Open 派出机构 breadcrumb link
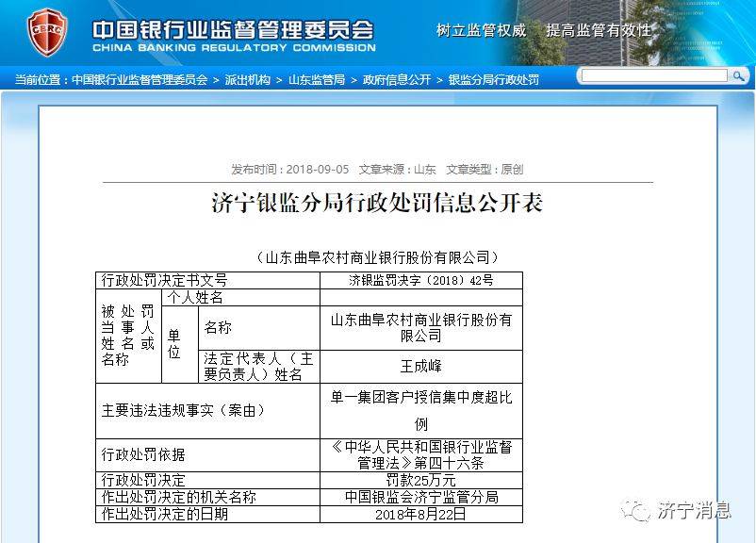The width and height of the screenshot is (756, 543). [x=248, y=80]
